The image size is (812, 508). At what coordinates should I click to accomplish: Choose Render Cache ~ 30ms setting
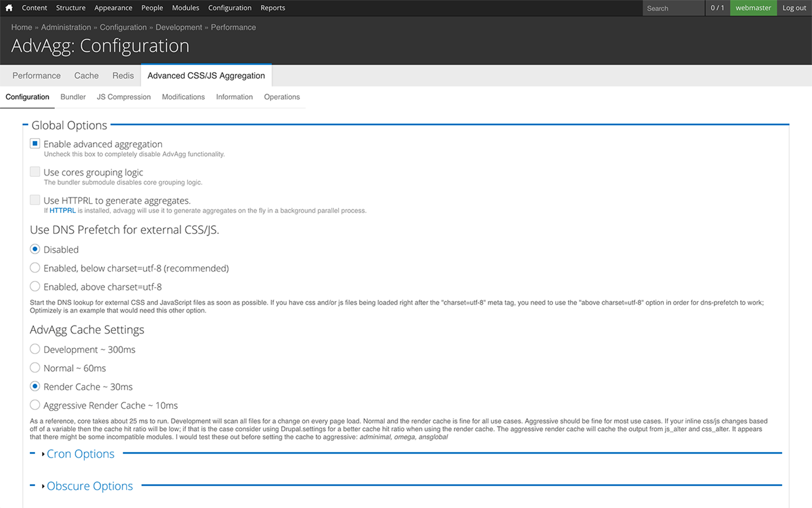point(35,386)
